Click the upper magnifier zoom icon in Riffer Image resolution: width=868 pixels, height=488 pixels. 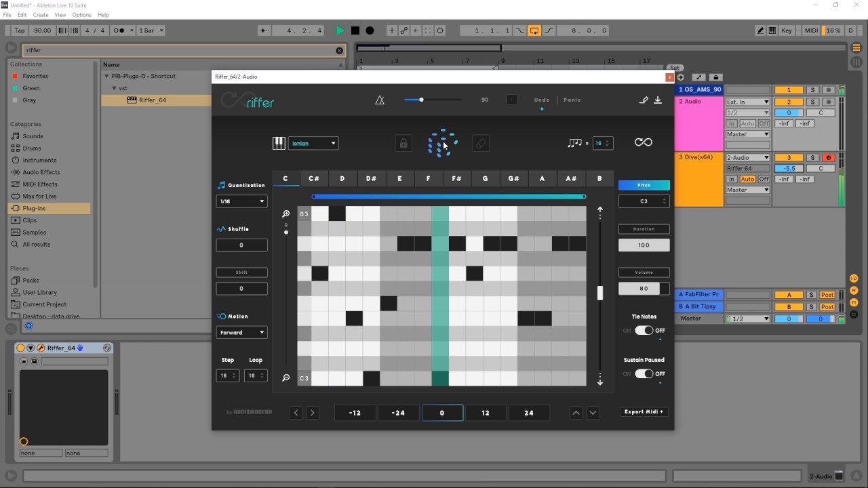coord(286,214)
